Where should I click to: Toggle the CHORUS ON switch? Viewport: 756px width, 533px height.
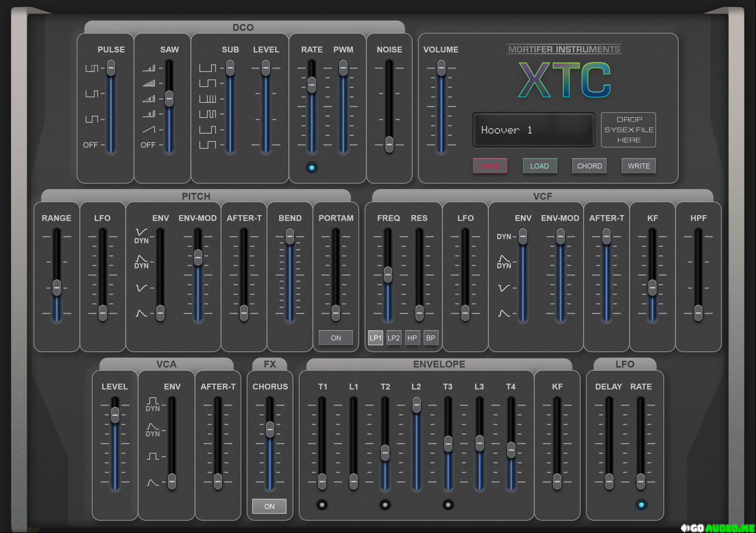point(269,506)
